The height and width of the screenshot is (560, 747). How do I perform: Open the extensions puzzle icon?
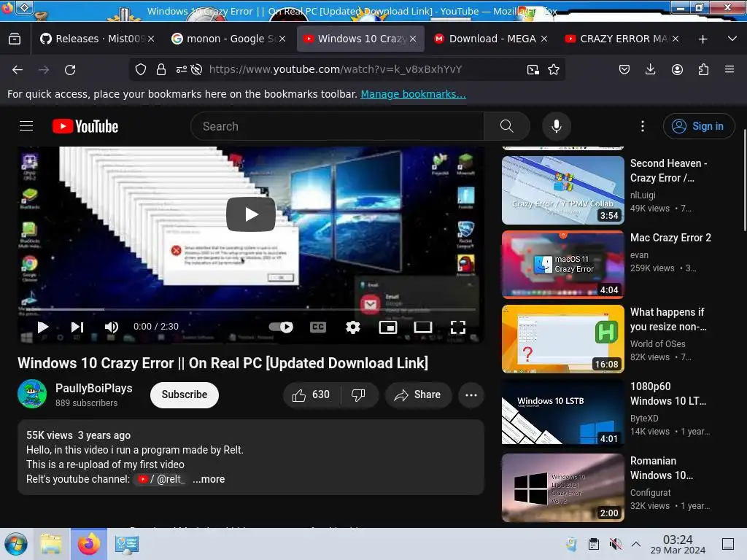[703, 69]
